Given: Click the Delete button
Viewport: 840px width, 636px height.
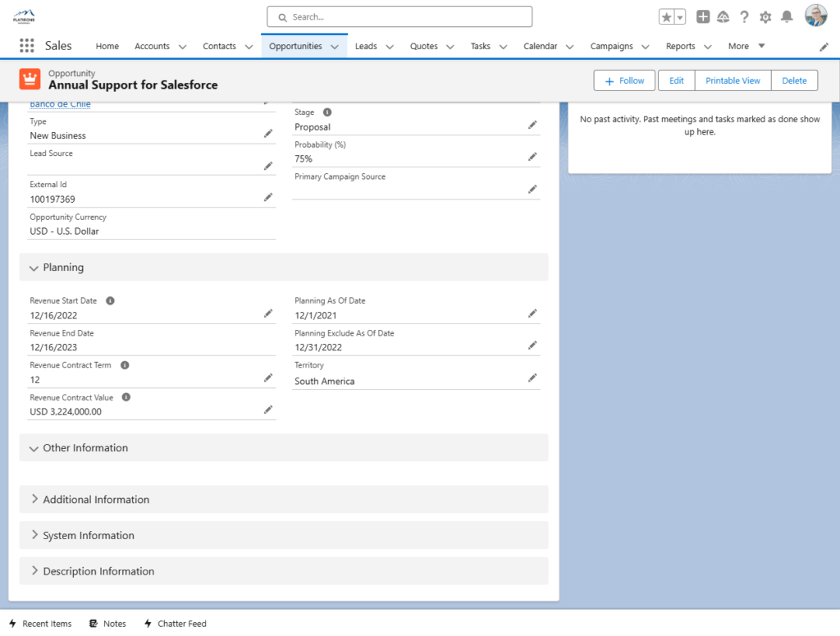Looking at the screenshot, I should (794, 80).
